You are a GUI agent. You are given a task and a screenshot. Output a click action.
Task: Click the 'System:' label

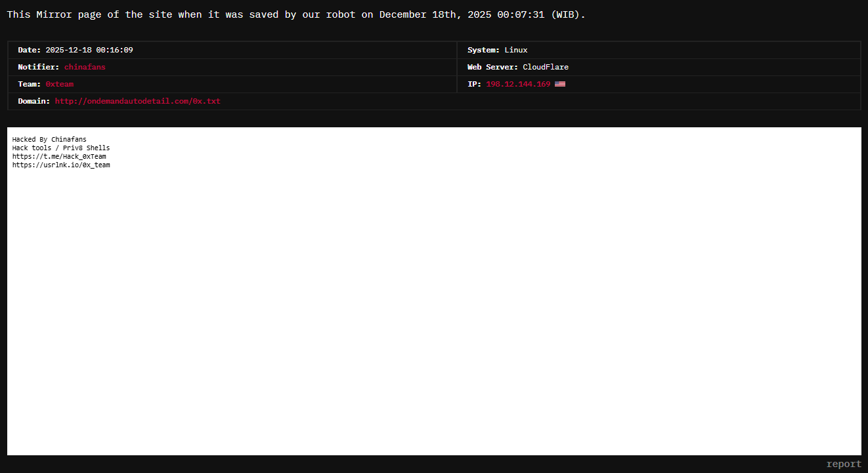(483, 50)
